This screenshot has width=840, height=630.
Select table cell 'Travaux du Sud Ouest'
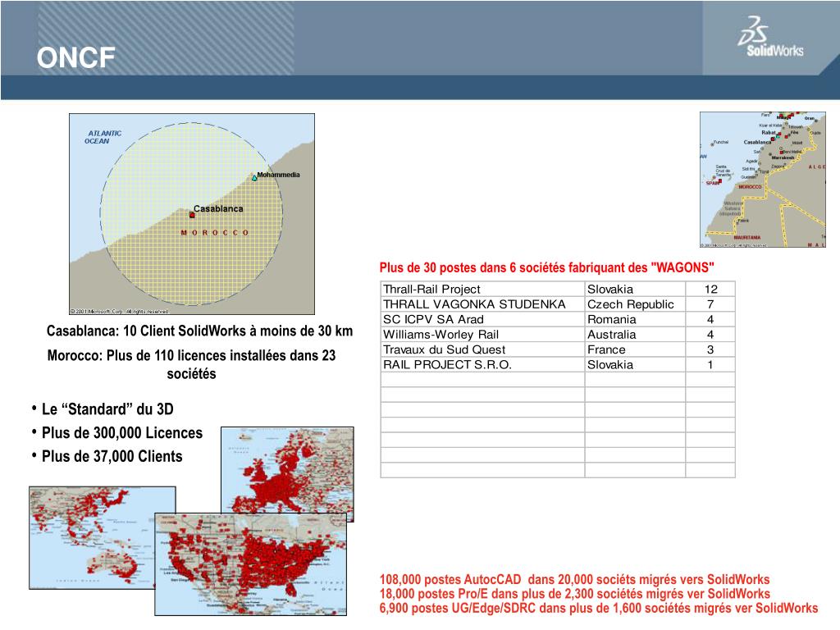coord(482,349)
